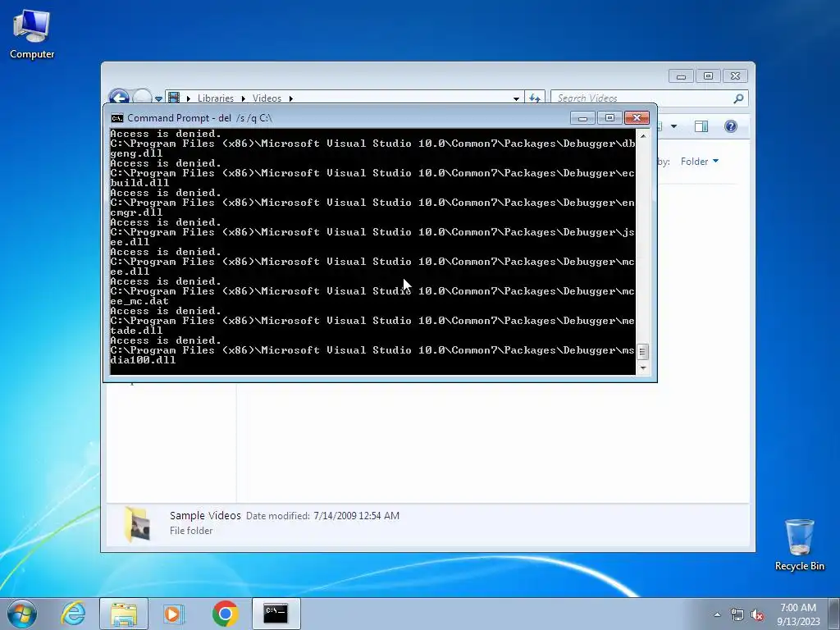Select the Sample Videos folder thumbnail in details pane
Image resolution: width=840 pixels, height=630 pixels.
coord(137,524)
